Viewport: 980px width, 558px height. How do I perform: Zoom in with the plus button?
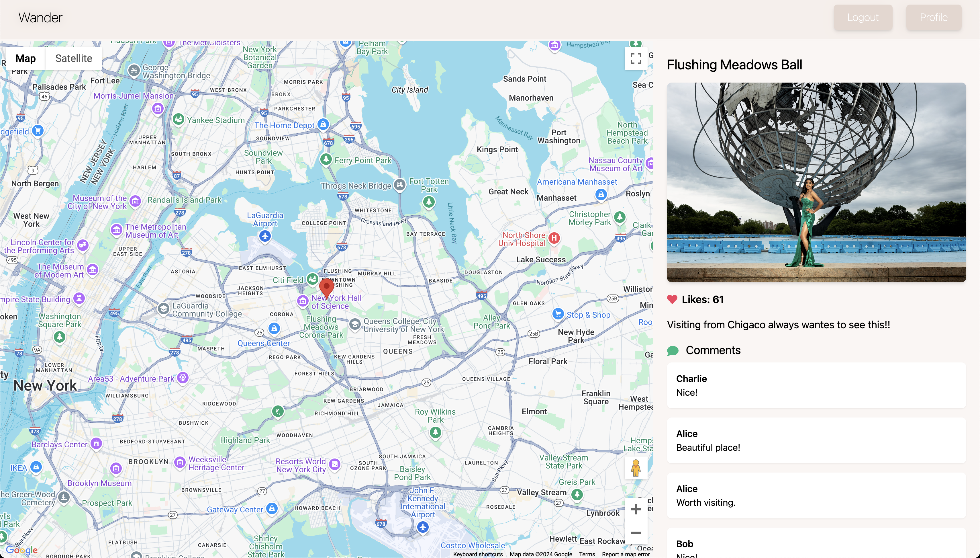(x=636, y=509)
